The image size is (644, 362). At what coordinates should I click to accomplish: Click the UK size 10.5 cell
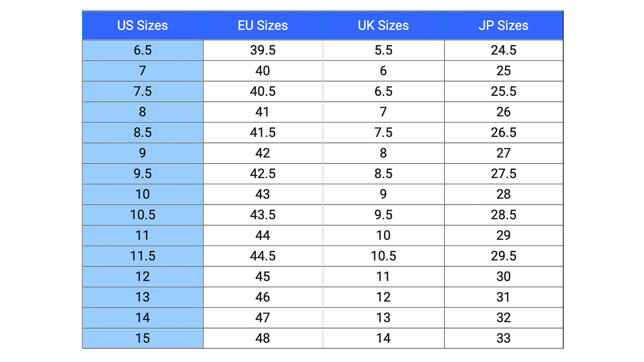pyautogui.click(x=383, y=256)
